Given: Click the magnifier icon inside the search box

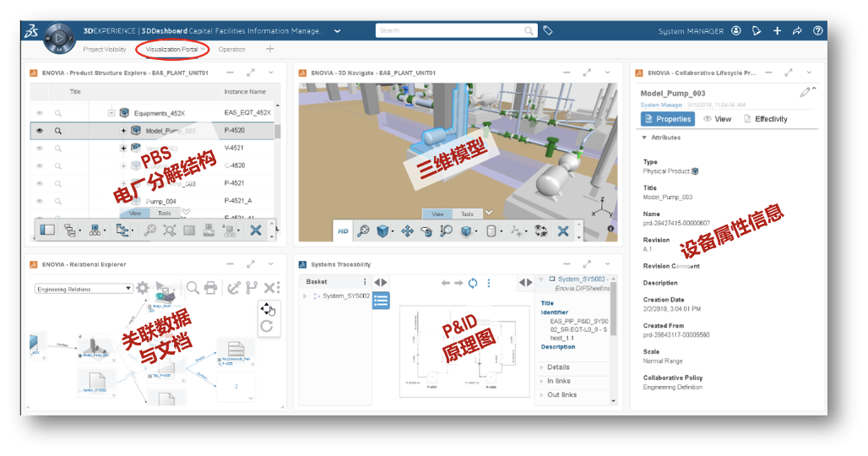Looking at the screenshot, I should tap(529, 30).
